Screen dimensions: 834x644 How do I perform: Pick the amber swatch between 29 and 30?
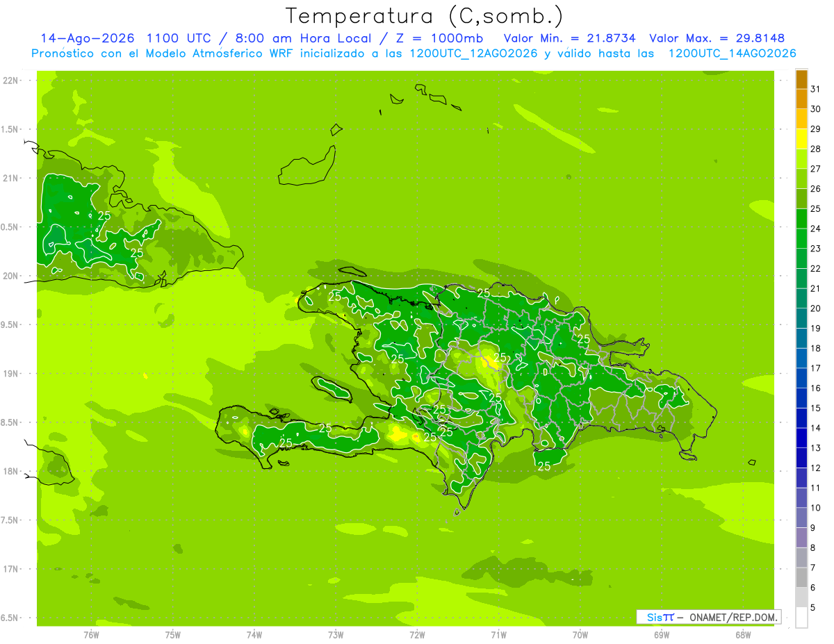(x=801, y=119)
